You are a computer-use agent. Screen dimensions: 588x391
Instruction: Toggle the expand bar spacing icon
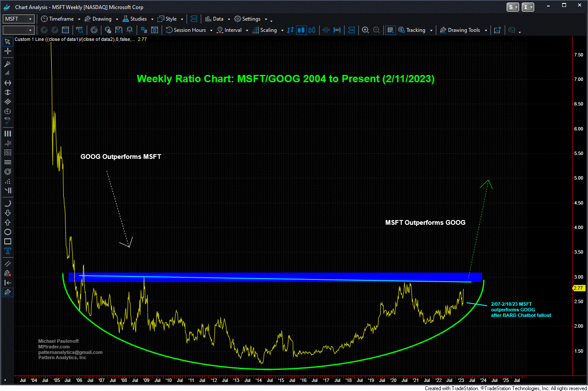click(337, 30)
